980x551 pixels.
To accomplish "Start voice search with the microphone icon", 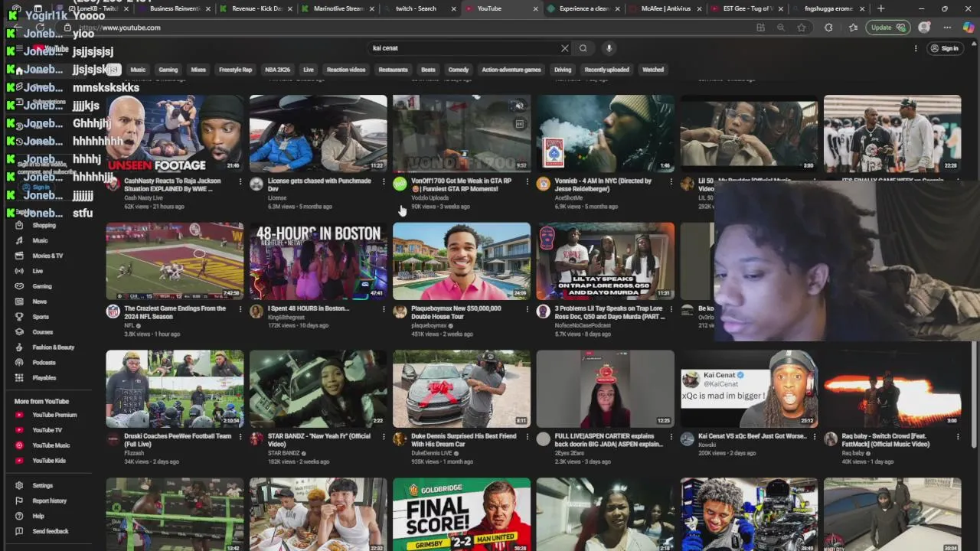I will click(609, 48).
